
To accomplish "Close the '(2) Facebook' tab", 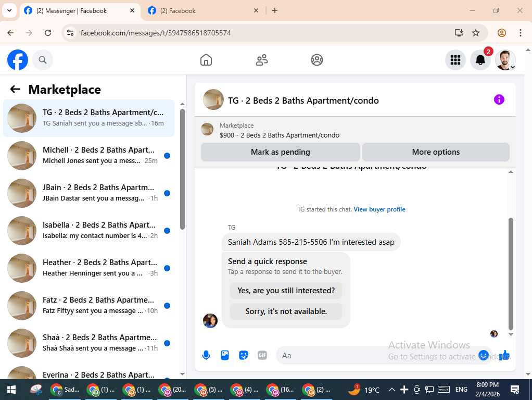I will tap(256, 10).
